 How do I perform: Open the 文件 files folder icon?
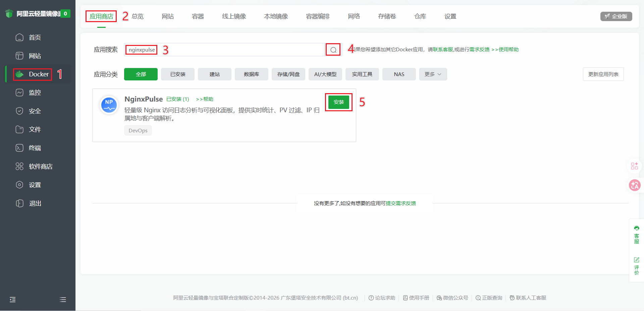(19, 129)
